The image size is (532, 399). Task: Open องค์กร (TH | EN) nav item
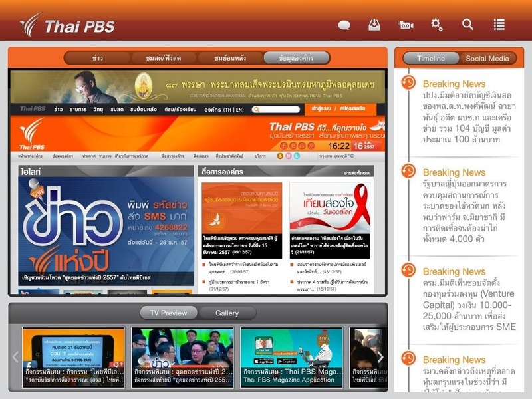coord(224,110)
